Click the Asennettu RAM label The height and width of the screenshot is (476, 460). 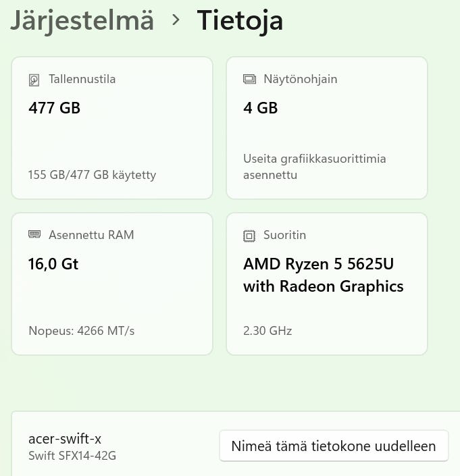pos(91,235)
